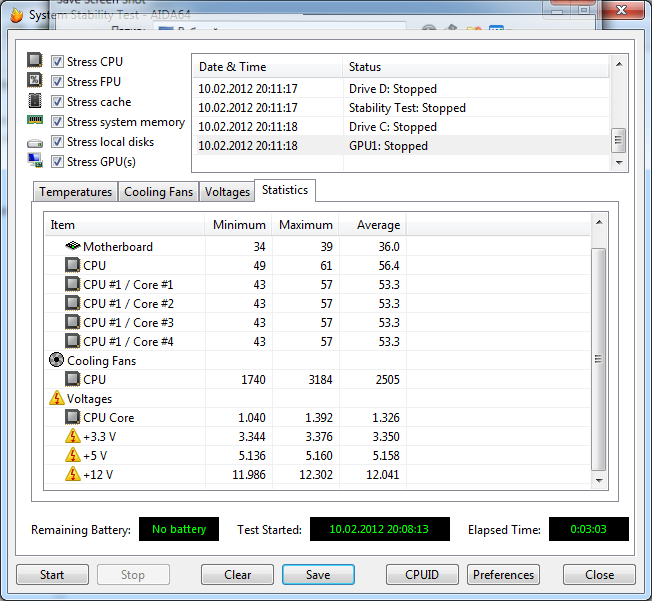Click the CPU chip icon beside Stress CPU
The width and height of the screenshot is (652, 601).
[x=35, y=60]
